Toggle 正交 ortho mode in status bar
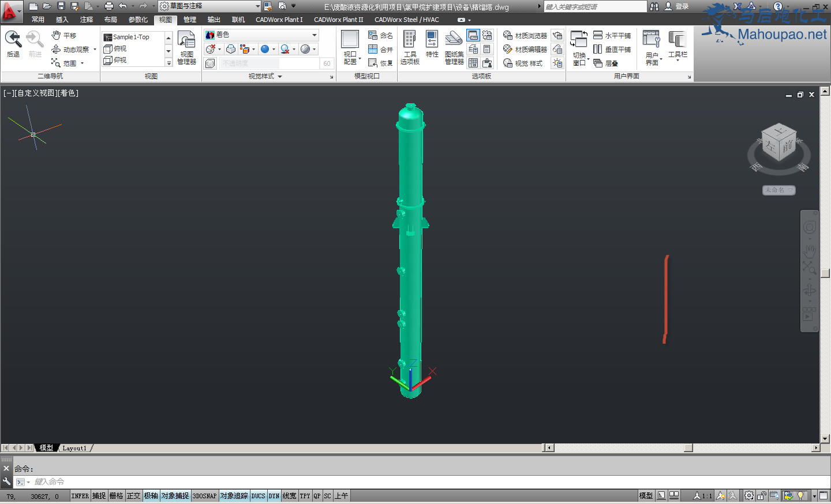The width and height of the screenshot is (831, 504). click(x=133, y=496)
